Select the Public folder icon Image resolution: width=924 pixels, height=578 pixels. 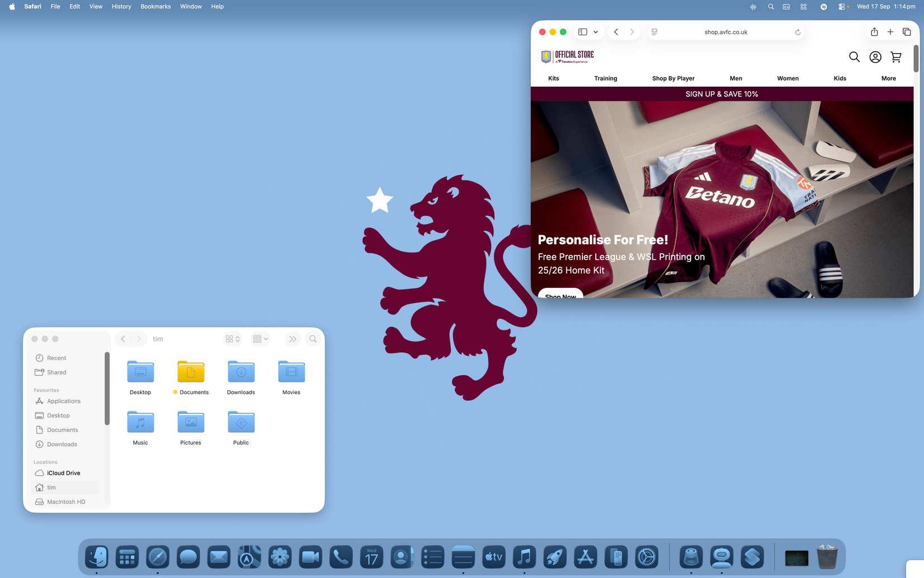pyautogui.click(x=241, y=422)
